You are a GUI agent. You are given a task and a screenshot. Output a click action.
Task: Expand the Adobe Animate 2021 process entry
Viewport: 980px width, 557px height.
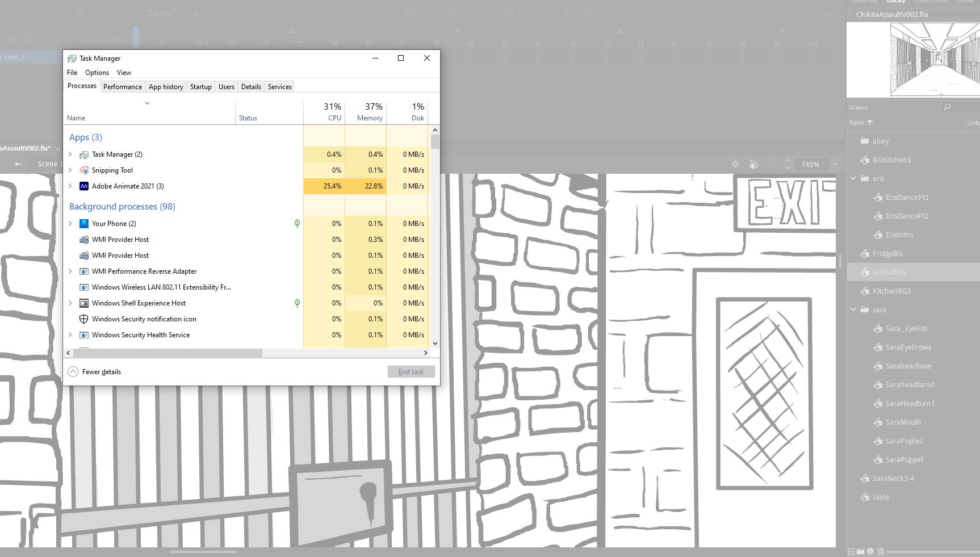(70, 186)
